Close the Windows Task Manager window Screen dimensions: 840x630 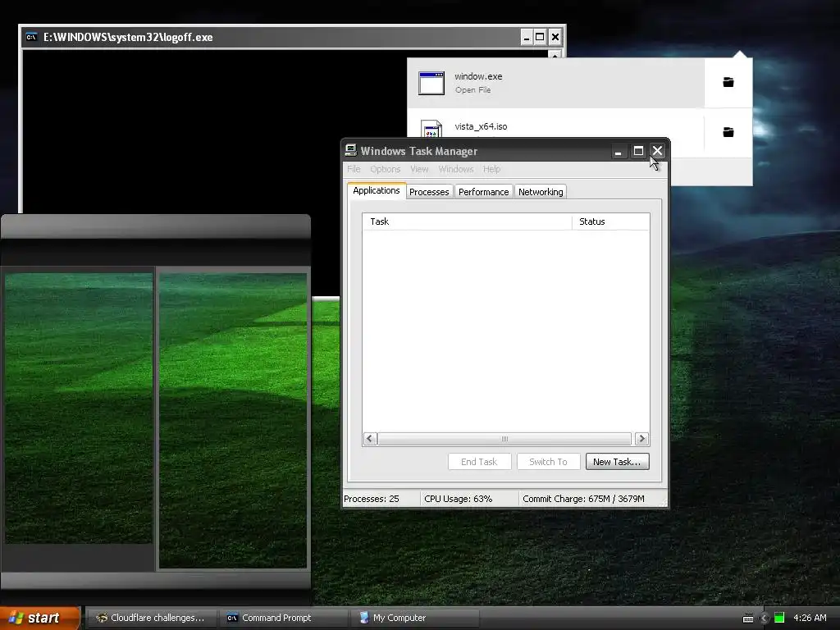[x=657, y=151]
